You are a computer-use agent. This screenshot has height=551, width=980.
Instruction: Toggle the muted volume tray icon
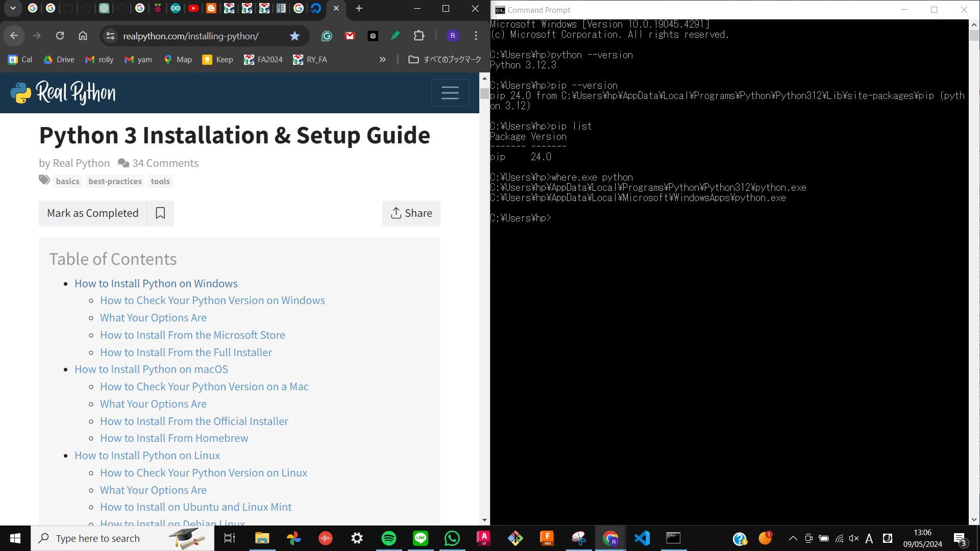[854, 538]
